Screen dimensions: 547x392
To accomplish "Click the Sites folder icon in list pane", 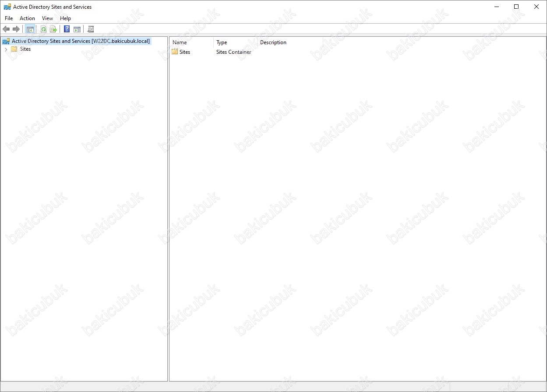I will pyautogui.click(x=175, y=52).
